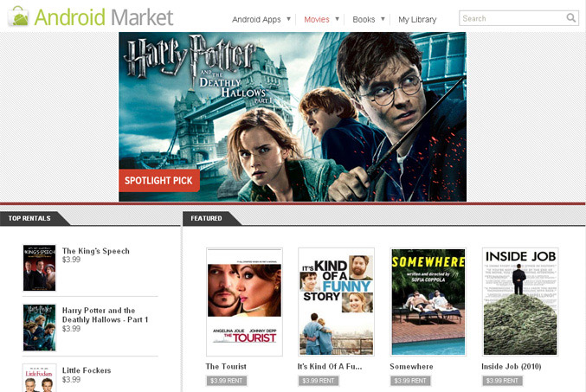Screen dimensions: 586x392
Task: Rent Somewhere for $3.99
Action: (410, 381)
